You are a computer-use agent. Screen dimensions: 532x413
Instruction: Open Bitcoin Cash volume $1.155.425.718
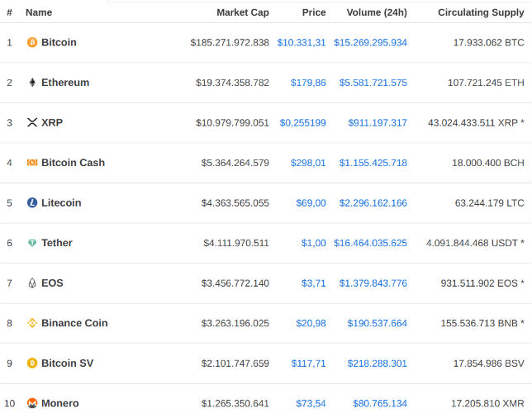373,163
